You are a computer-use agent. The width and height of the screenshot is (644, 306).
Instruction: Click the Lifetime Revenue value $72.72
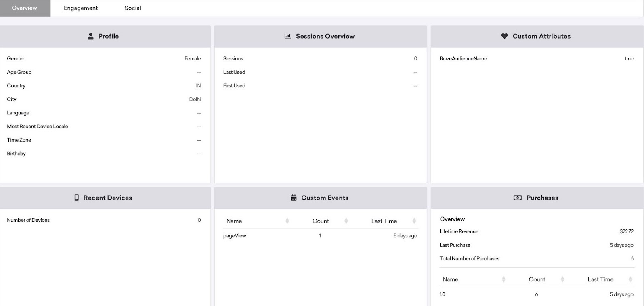(x=626, y=231)
